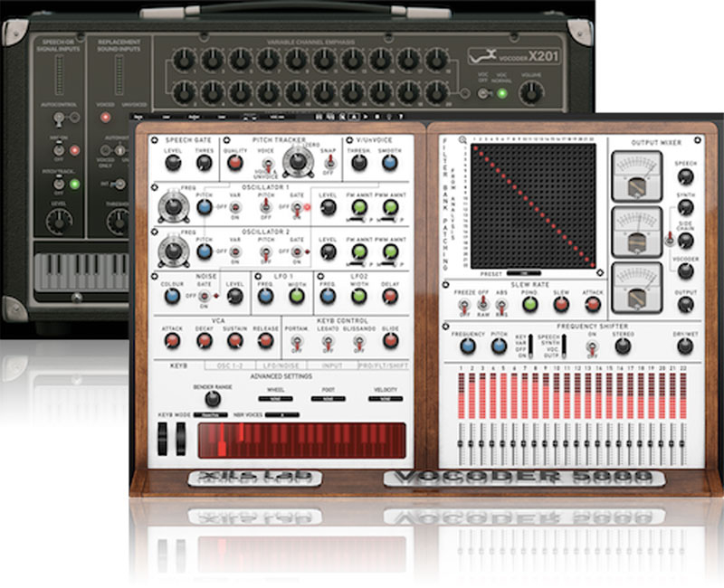
Task: Click the Frequency Shifter DRY/WET knob
Action: pyautogui.click(x=685, y=346)
